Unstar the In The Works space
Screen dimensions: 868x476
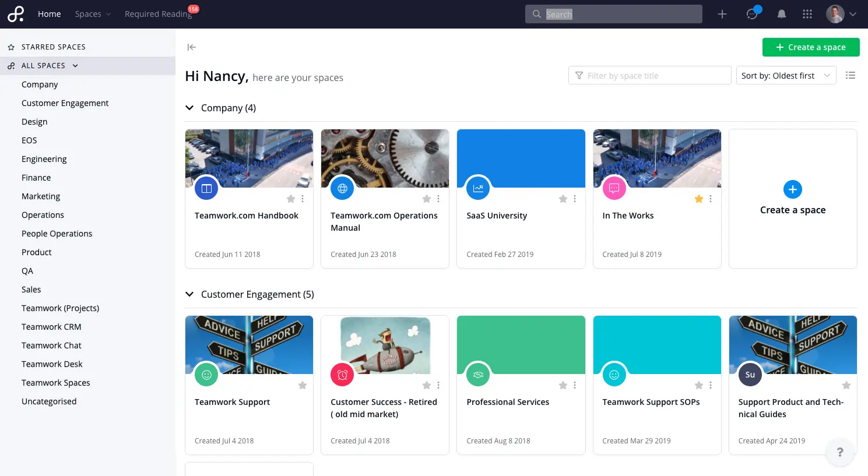click(x=699, y=199)
